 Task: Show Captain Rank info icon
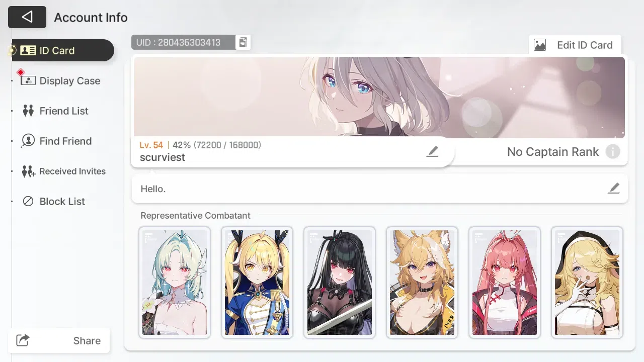pyautogui.click(x=612, y=151)
